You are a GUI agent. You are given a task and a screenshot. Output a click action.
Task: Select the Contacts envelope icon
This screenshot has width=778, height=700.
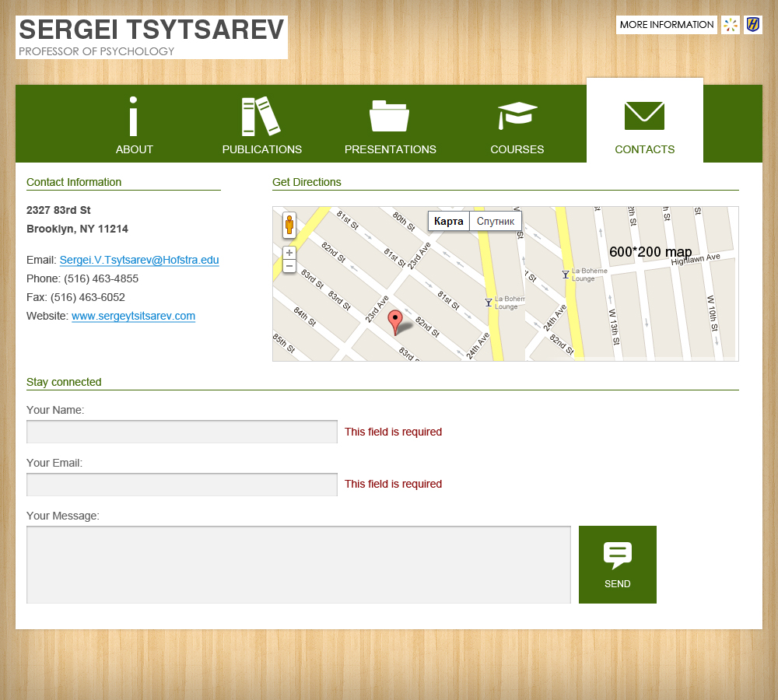pyautogui.click(x=644, y=116)
